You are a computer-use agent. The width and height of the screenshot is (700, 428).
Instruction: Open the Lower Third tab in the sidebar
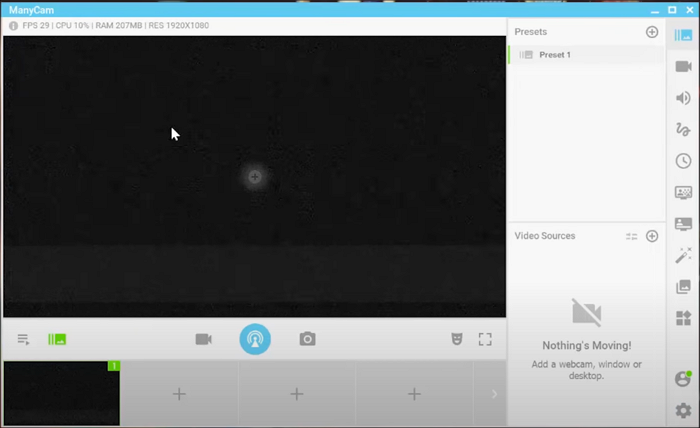pyautogui.click(x=683, y=224)
